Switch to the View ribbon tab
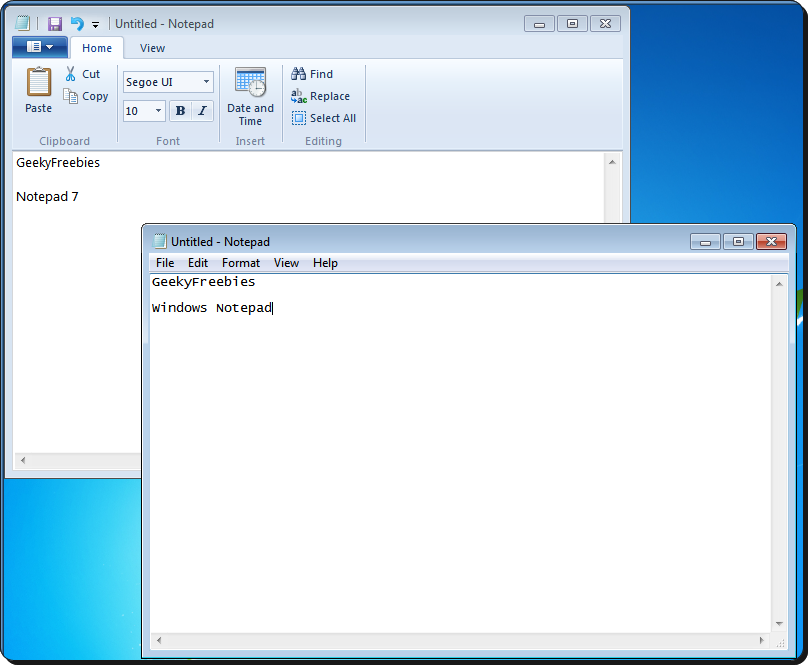The image size is (808, 665). [x=152, y=47]
